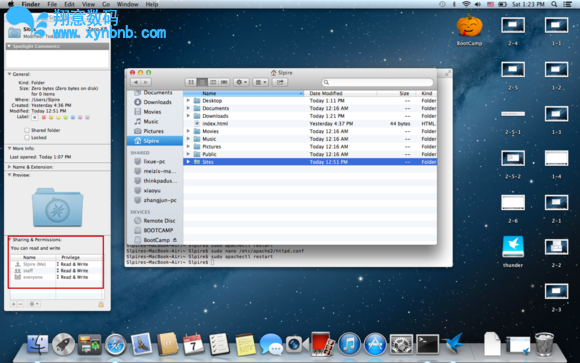Screen dimensions: 580x363
Task: Eject the BootCamp volume in sidebar
Action: (175, 240)
